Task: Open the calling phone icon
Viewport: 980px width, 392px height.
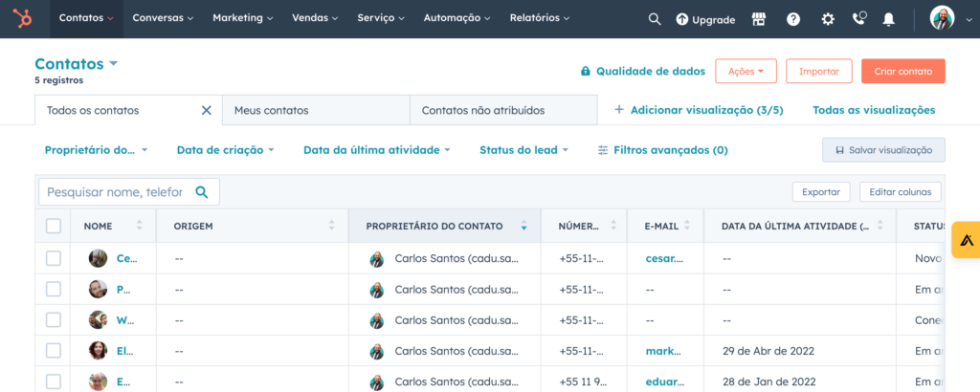Action: (860, 18)
